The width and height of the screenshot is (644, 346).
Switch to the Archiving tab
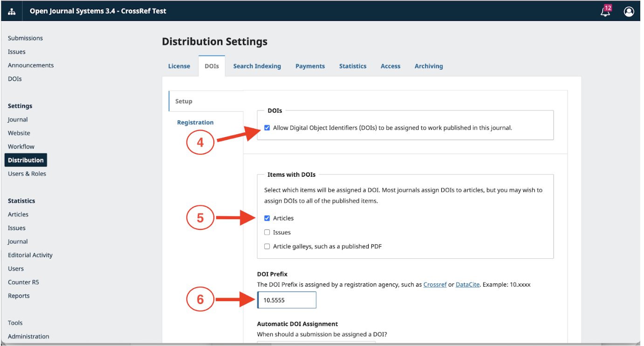click(428, 66)
